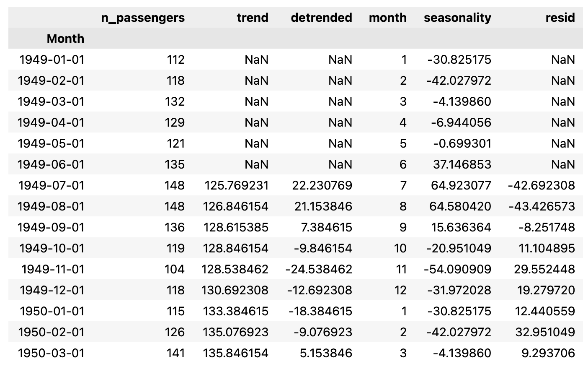The height and width of the screenshot is (369, 588).
Task: Click trend value 135.846154
Action: pyautogui.click(x=235, y=353)
